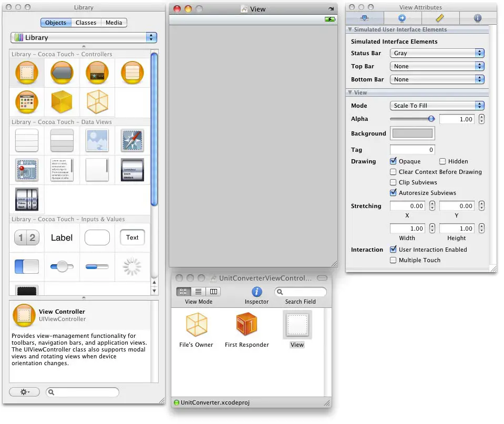Open the Size inspector ruler icon
Viewport: 504px width, 424px height.
pos(440,18)
